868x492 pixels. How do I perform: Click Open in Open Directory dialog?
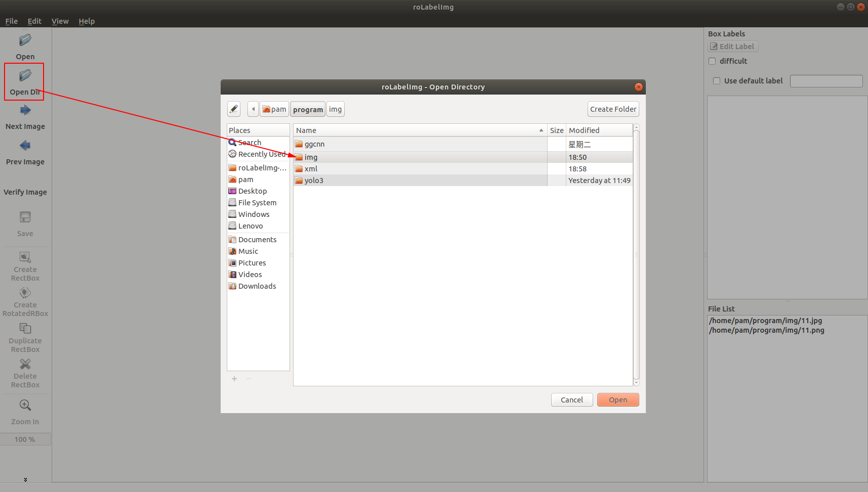(x=618, y=400)
